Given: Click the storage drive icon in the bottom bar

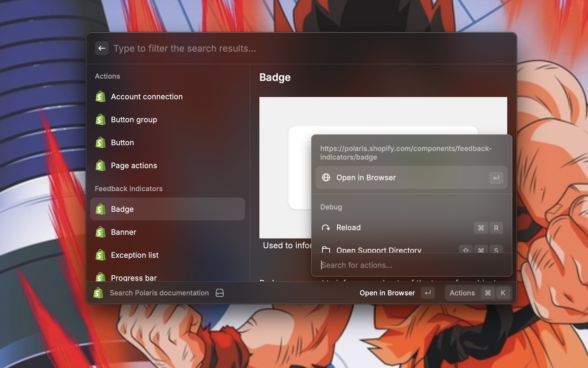Looking at the screenshot, I should (x=220, y=293).
